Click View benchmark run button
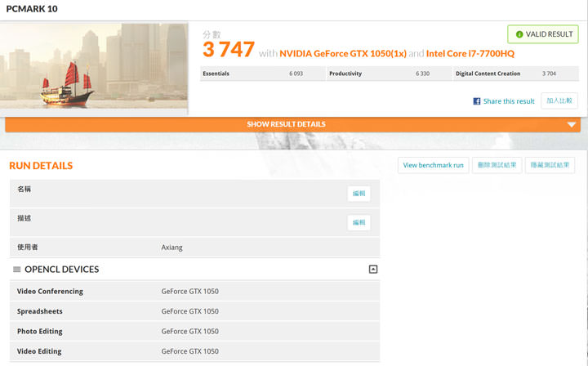This screenshot has width=588, height=366. pos(433,165)
